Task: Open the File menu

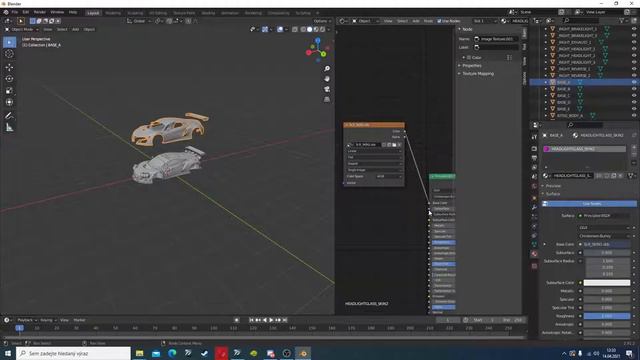Action: [x=15, y=12]
